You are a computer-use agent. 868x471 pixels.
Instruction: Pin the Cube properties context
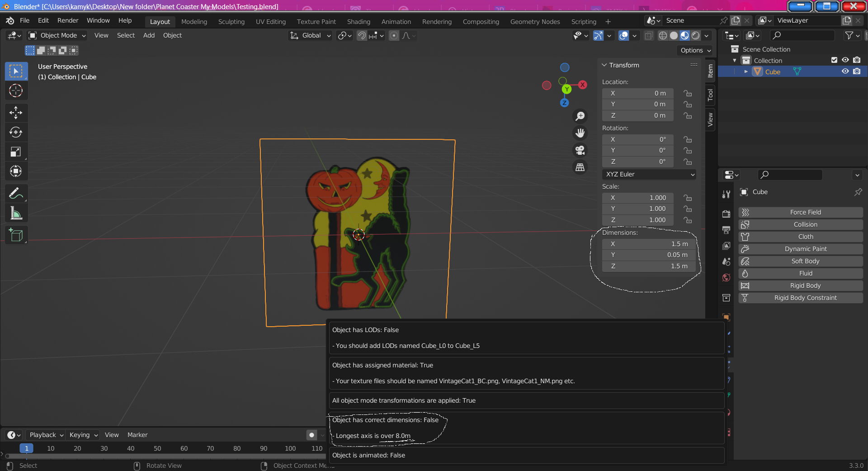pyautogui.click(x=858, y=192)
